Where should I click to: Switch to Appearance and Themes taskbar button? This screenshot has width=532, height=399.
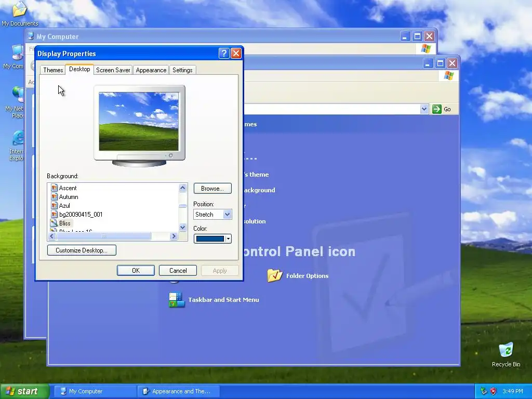[x=179, y=391]
